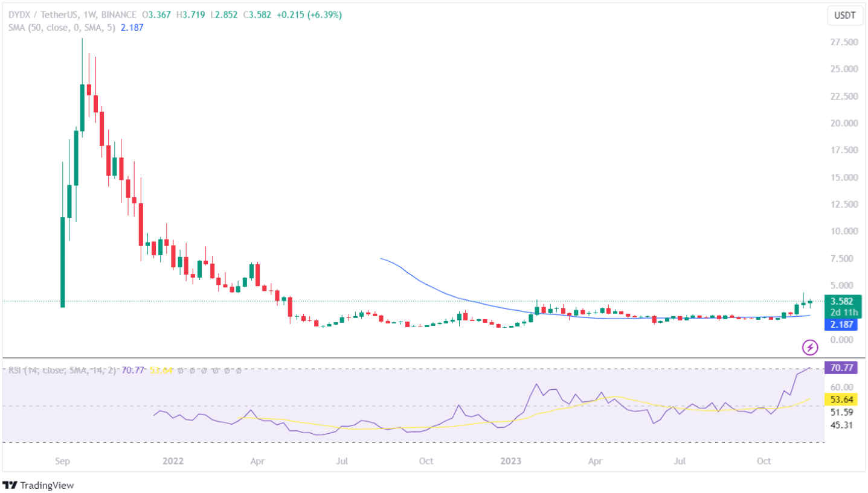Click the green 3.582 current price label
The width and height of the screenshot is (868, 493).
(841, 301)
